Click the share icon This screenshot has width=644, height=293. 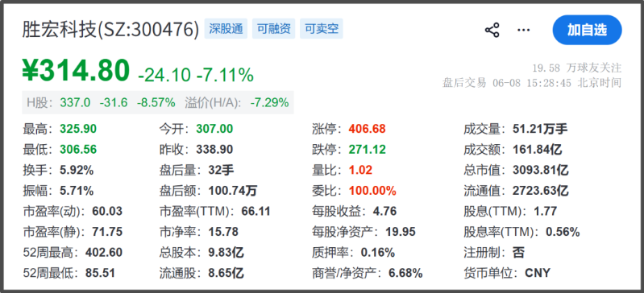point(492,31)
